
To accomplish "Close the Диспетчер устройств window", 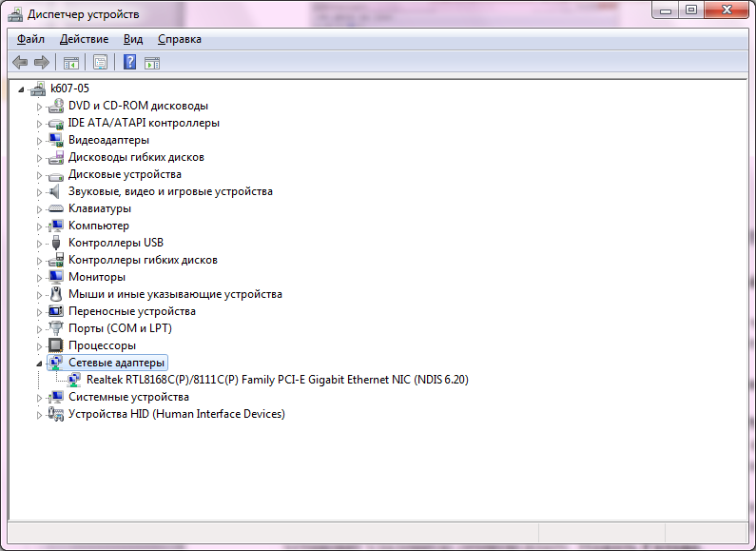I will click(x=727, y=10).
